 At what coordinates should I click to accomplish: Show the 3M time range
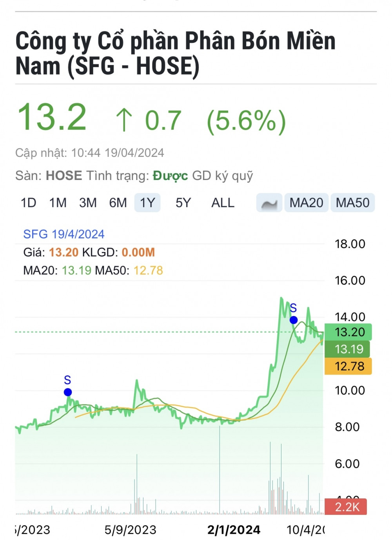[x=88, y=203]
